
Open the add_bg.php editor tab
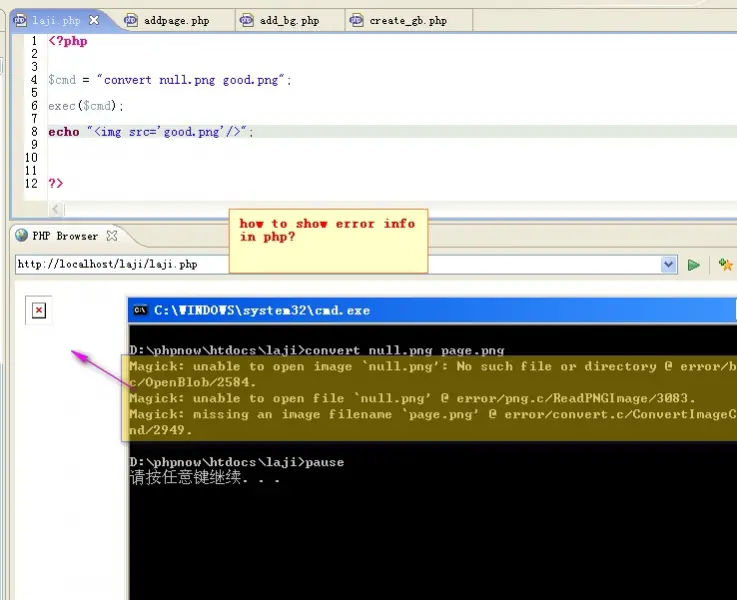pyautogui.click(x=289, y=21)
